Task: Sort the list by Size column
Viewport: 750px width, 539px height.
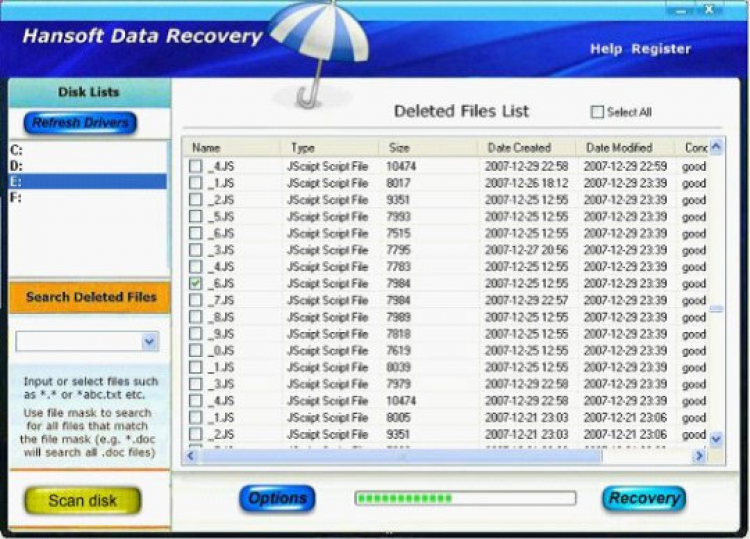Action: [429, 148]
